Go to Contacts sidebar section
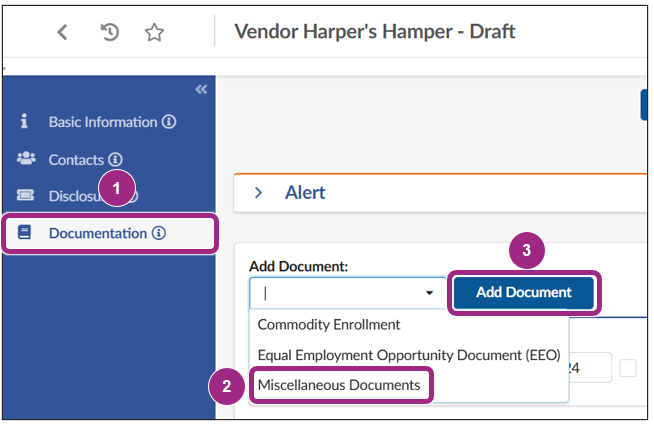Viewport: 654px width, 427px height. [x=76, y=159]
